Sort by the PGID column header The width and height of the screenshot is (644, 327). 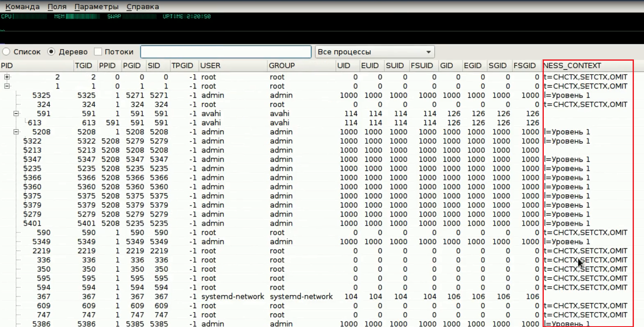[134, 65]
